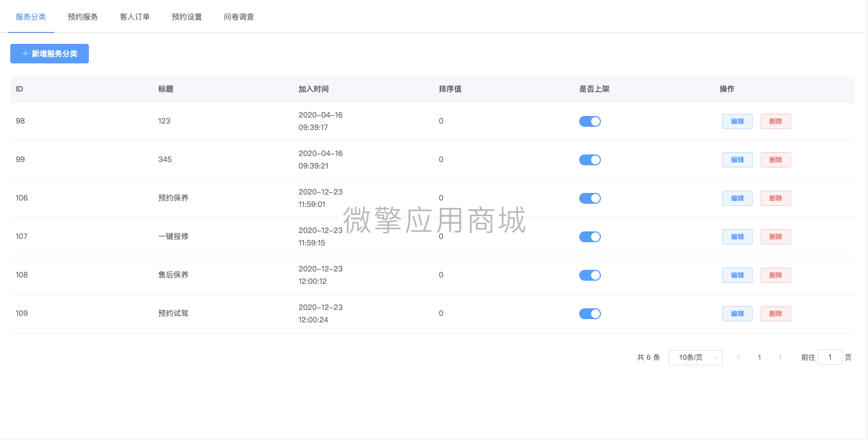This screenshot has height=440, width=868.
Task: Click 编辑 for 预约保养
Action: pyautogui.click(x=737, y=198)
